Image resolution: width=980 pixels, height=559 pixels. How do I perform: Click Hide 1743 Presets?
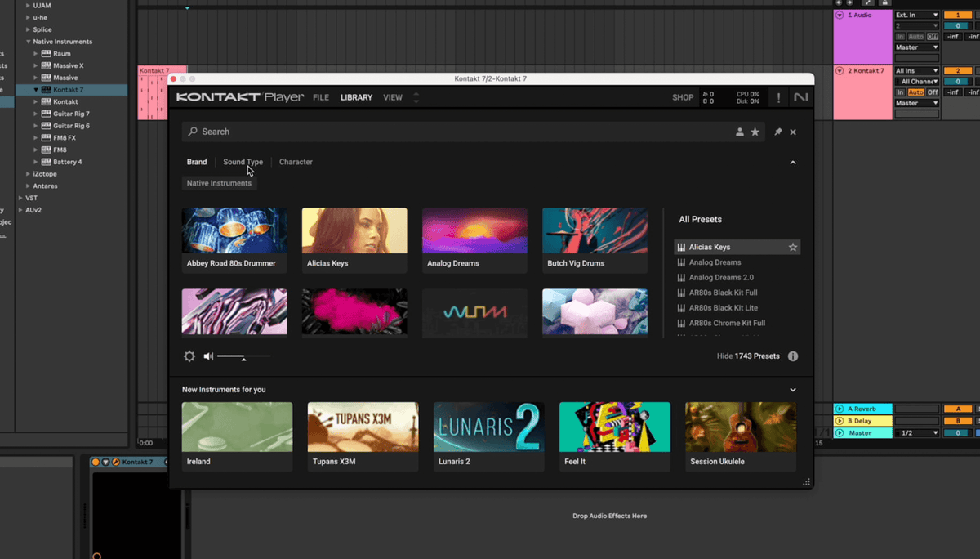click(748, 356)
